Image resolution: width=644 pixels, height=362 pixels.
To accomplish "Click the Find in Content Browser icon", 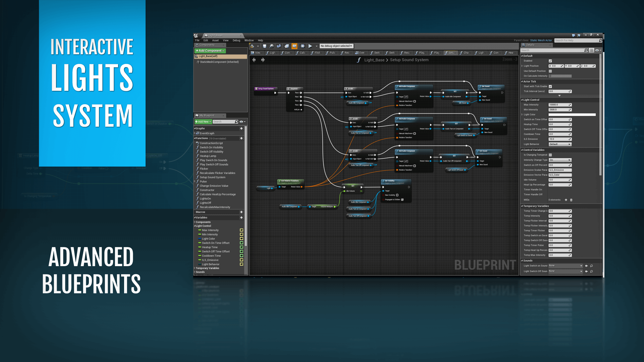I will (x=272, y=46).
